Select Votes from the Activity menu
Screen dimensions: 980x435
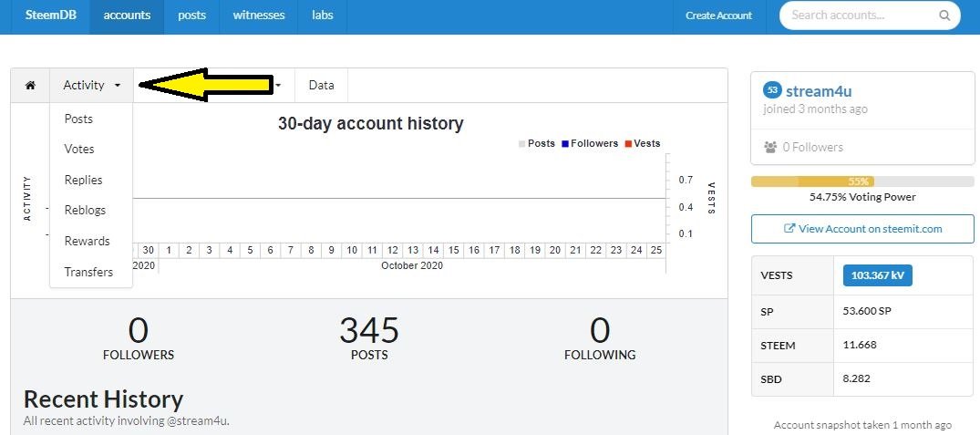point(79,149)
